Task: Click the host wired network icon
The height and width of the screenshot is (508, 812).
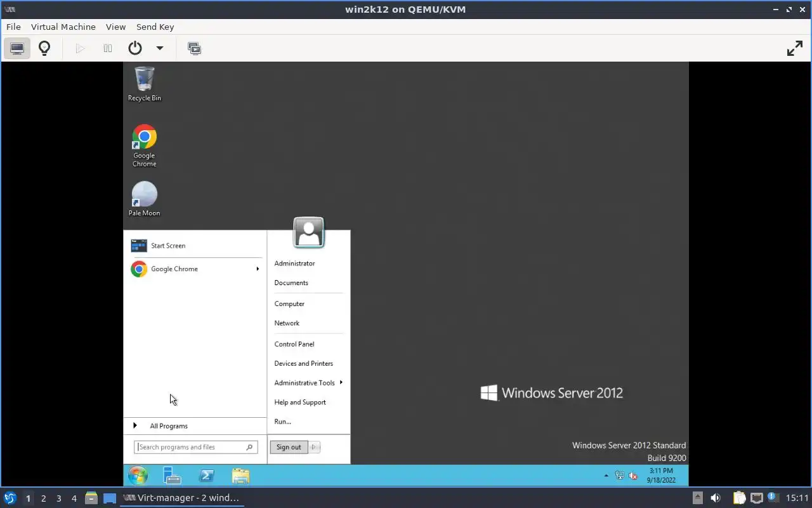Action: pos(756,498)
